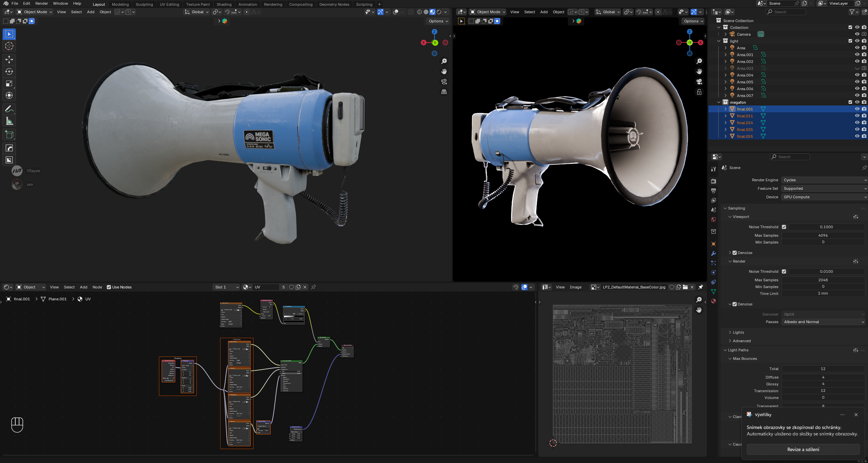Activate the Move tool

coord(9,60)
